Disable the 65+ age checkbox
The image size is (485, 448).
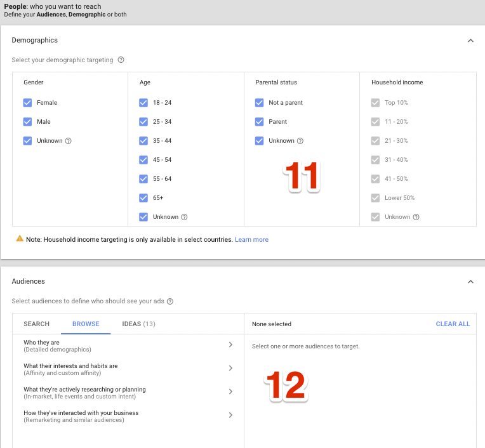(x=143, y=198)
